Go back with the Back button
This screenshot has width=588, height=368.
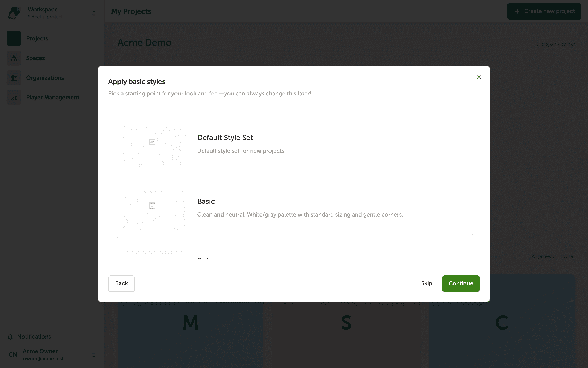click(121, 283)
